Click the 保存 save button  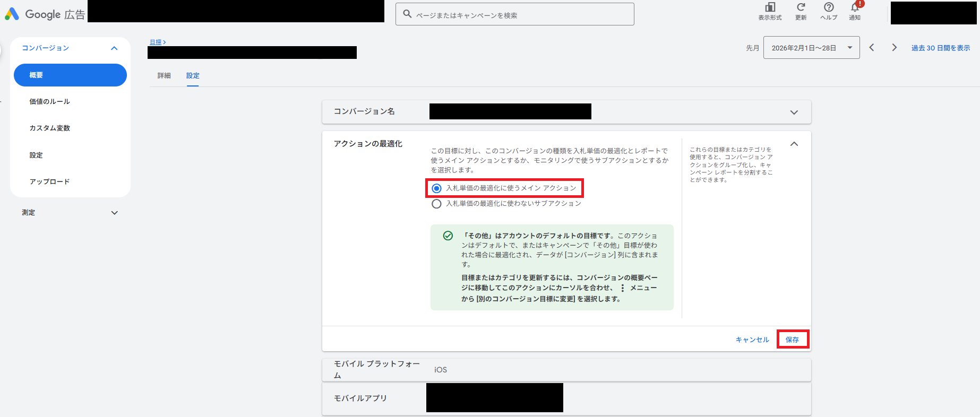[792, 340]
